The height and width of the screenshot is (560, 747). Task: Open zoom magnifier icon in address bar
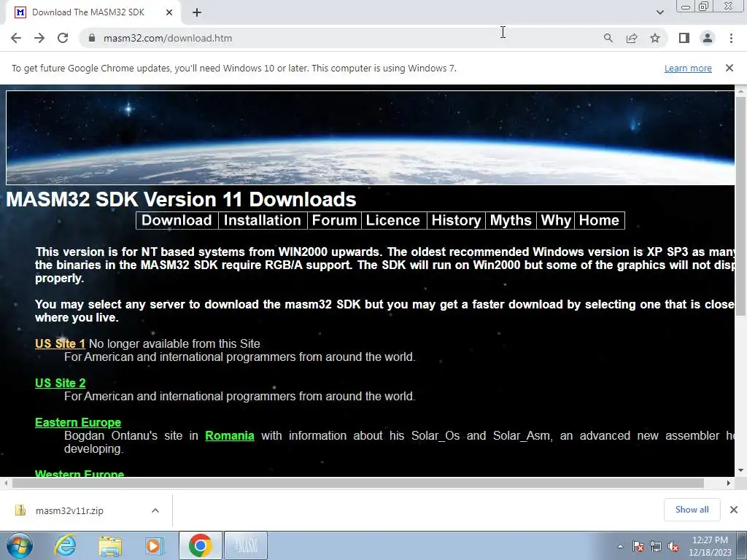pos(608,38)
